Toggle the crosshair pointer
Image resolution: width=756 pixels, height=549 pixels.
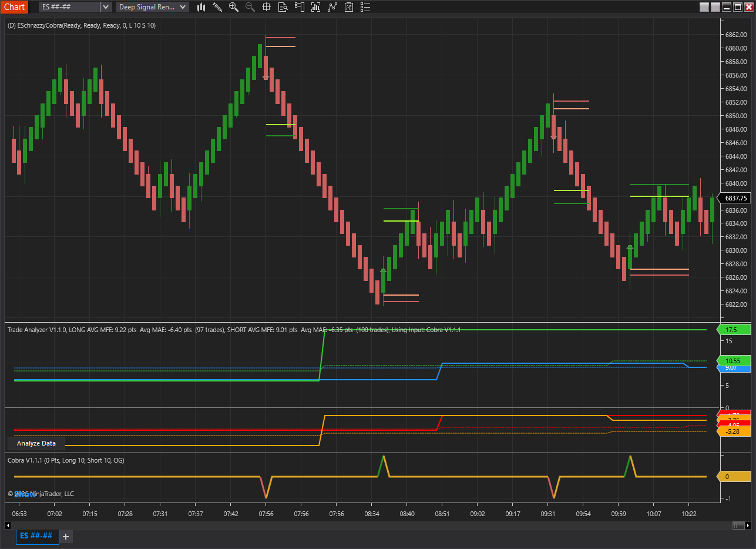coord(267,7)
